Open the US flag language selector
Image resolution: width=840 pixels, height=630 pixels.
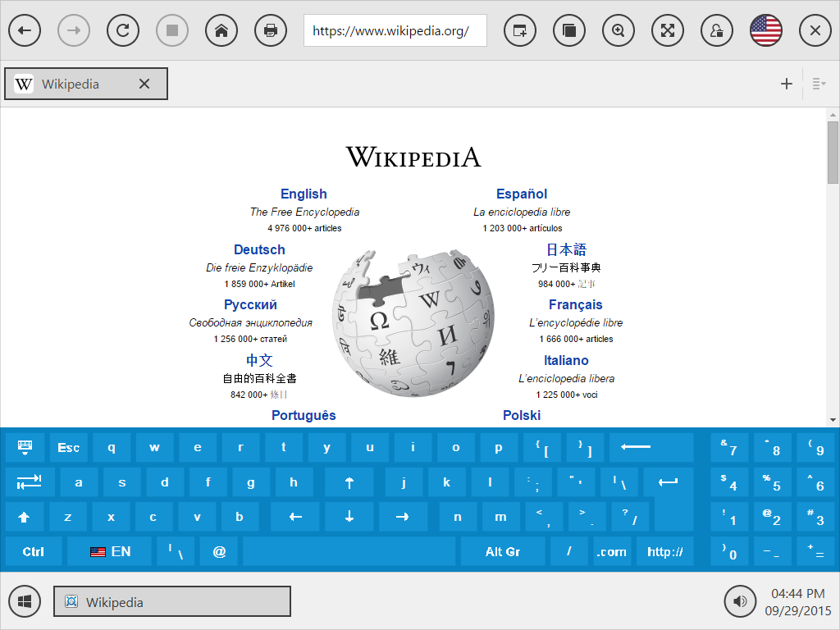pos(766,30)
